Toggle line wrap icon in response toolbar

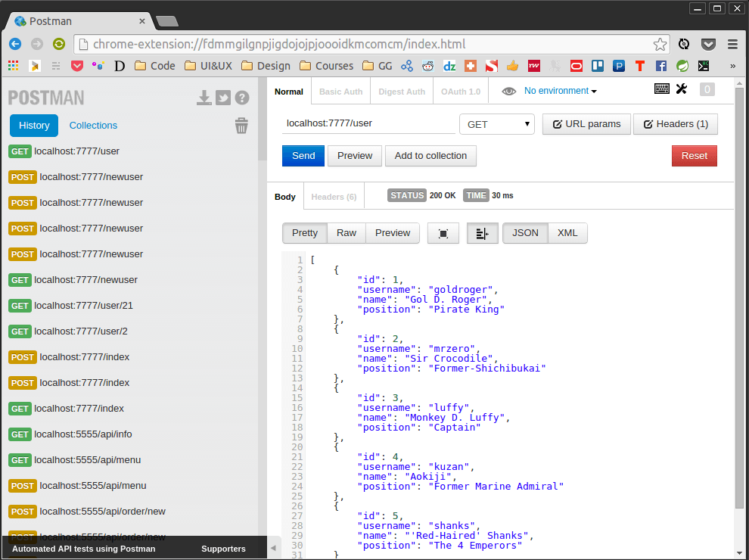coord(483,233)
